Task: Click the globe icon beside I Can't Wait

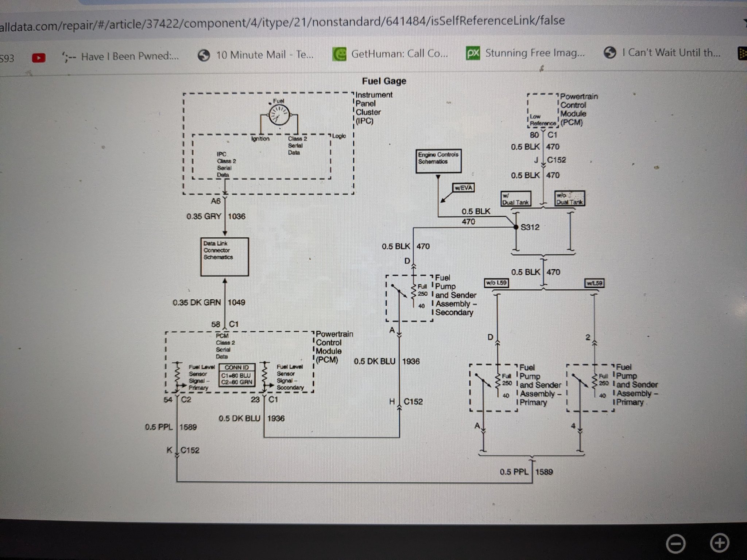Action: [x=610, y=53]
